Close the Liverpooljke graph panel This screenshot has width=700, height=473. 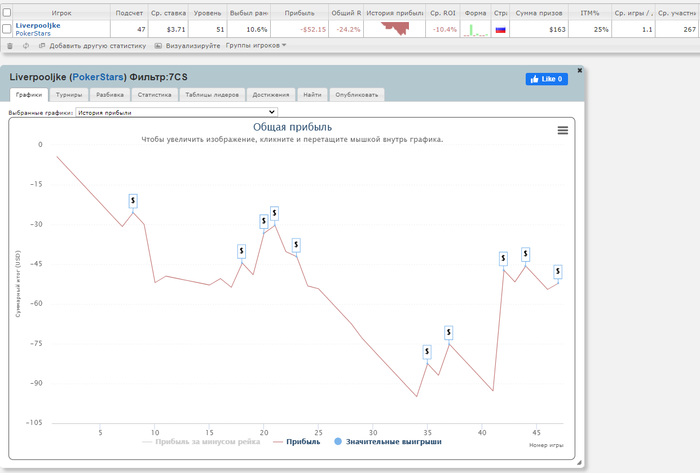[579, 71]
